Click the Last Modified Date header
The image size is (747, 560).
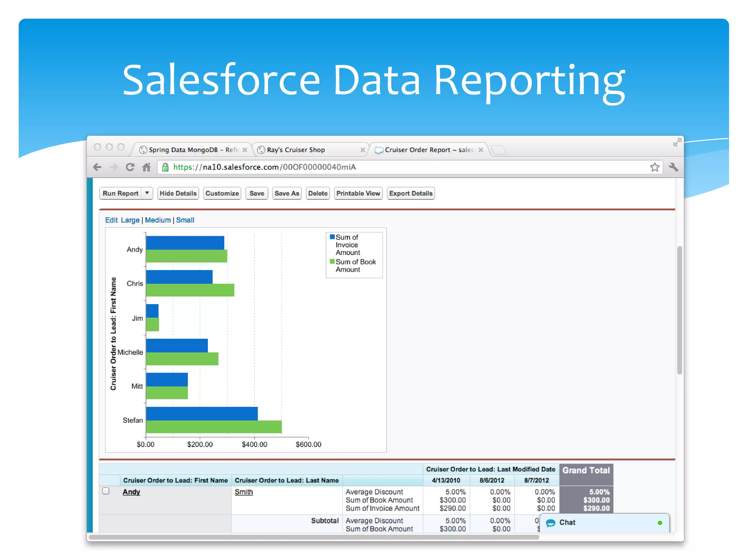(x=491, y=469)
